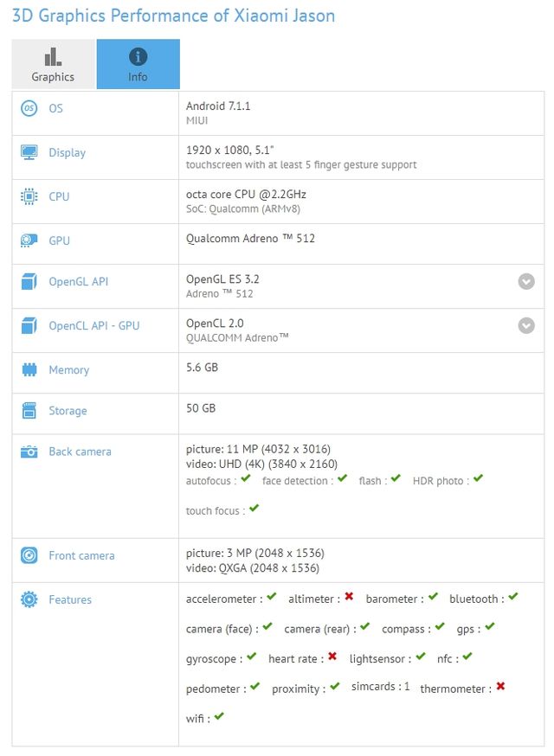This screenshot has height=756, width=554.
Task: Click the Features gear icon
Action: [x=29, y=599]
